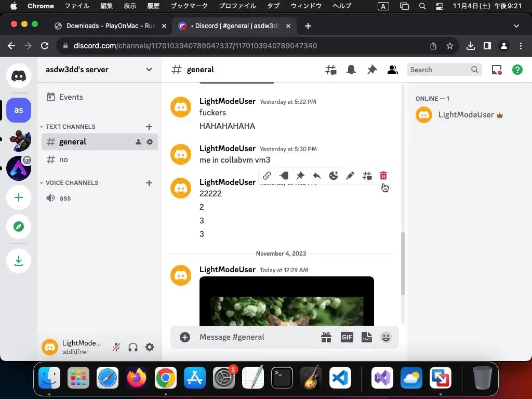Open Chrome tab search chevron
532x399 pixels.
516,26
